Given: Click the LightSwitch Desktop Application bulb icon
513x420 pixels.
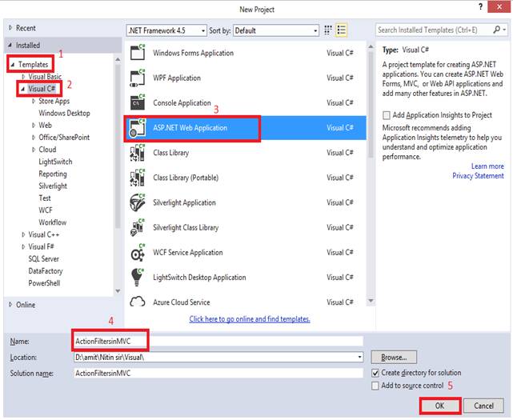Looking at the screenshot, I should pyautogui.click(x=138, y=278).
